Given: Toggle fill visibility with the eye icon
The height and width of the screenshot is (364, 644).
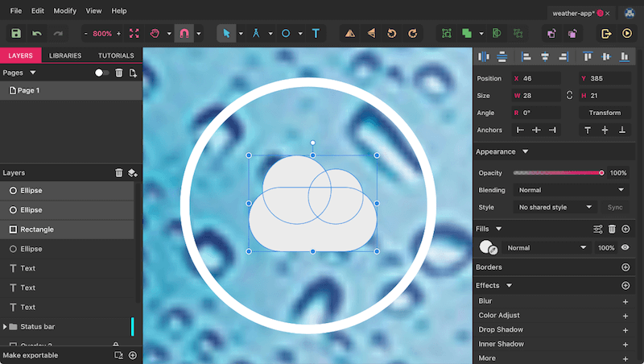Looking at the screenshot, I should pos(625,248).
